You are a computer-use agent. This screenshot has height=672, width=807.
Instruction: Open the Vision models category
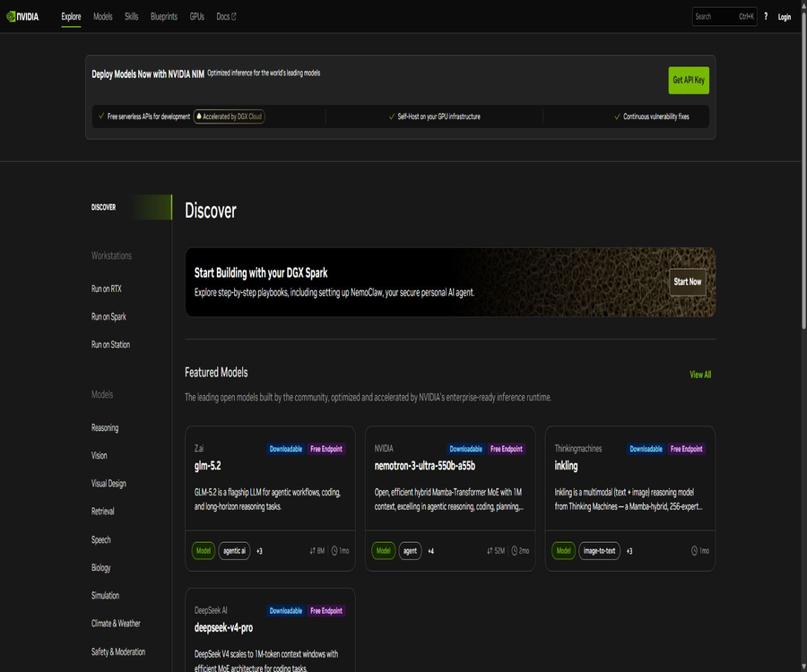click(x=100, y=455)
